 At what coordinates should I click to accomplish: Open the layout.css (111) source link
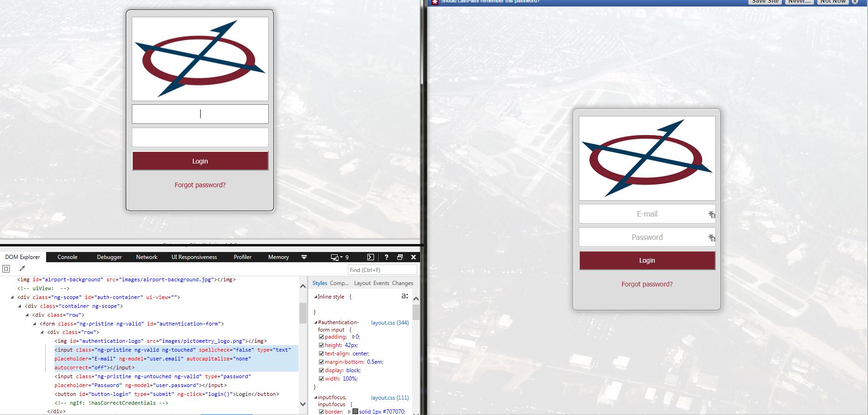(x=390, y=398)
